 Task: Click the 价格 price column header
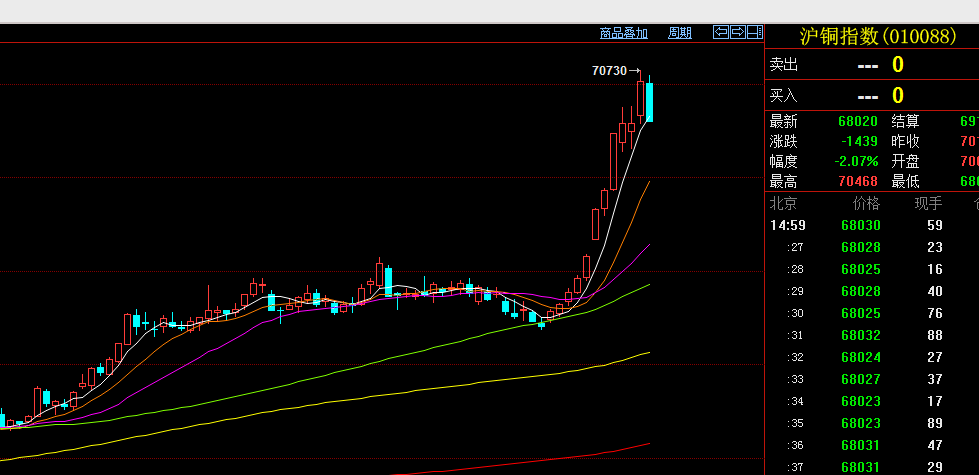(867, 203)
